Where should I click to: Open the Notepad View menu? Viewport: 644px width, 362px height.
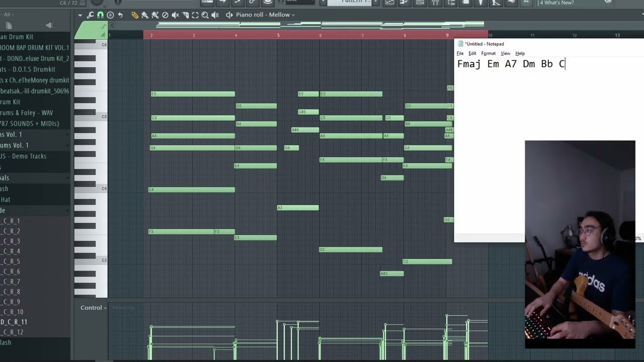click(505, 53)
